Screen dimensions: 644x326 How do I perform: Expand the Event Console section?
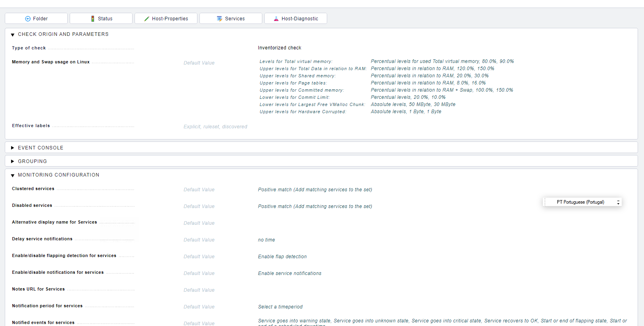(x=13, y=148)
